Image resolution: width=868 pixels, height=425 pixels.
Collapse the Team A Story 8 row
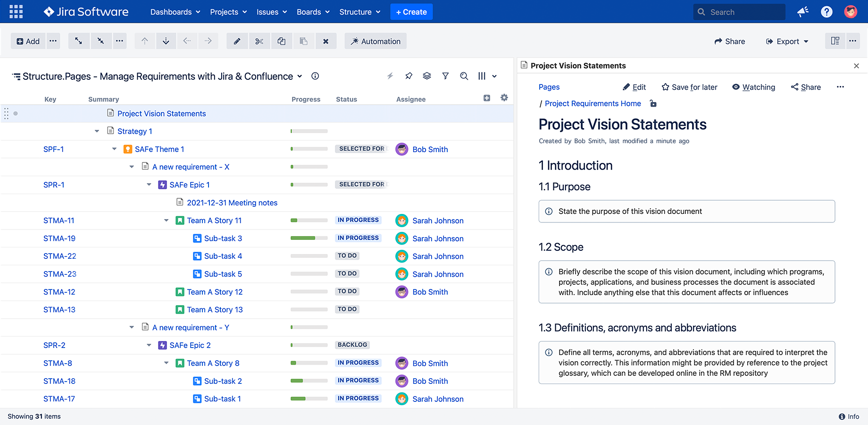167,363
